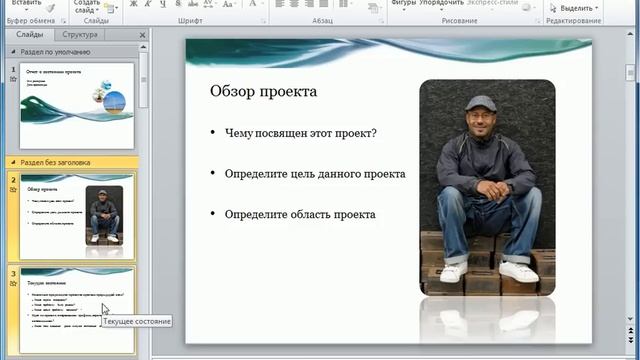Viewport: 640px width, 360px height.
Task: Click bullet Определите область проекта
Action: pos(300,215)
